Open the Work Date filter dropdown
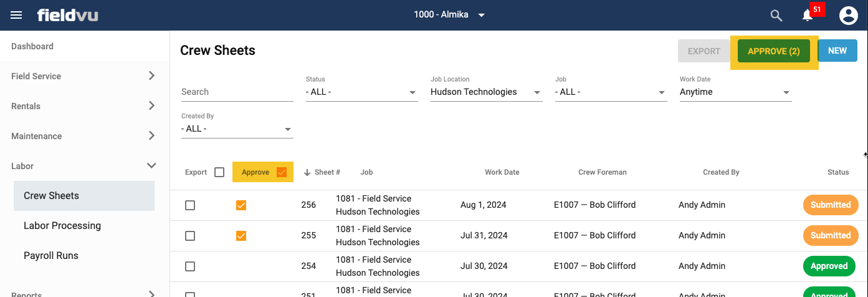 [735, 92]
